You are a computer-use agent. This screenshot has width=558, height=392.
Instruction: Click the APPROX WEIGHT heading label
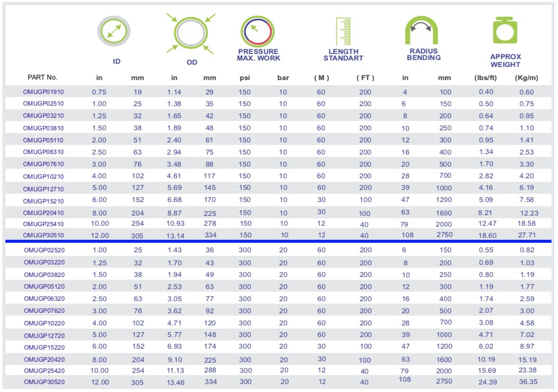(505, 61)
